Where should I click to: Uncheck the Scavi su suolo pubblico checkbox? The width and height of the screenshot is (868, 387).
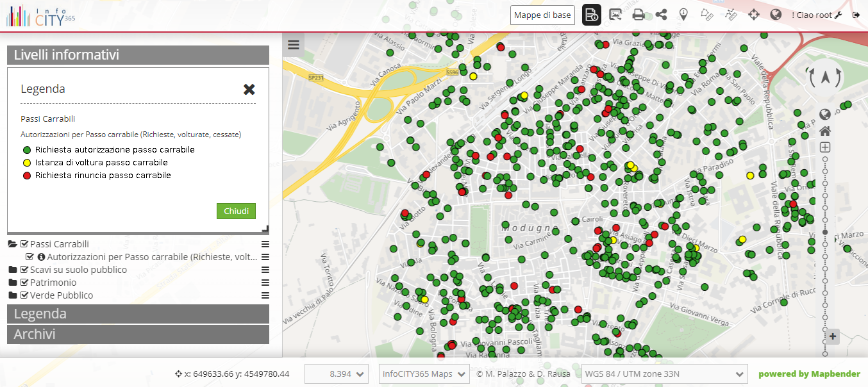[x=24, y=270]
